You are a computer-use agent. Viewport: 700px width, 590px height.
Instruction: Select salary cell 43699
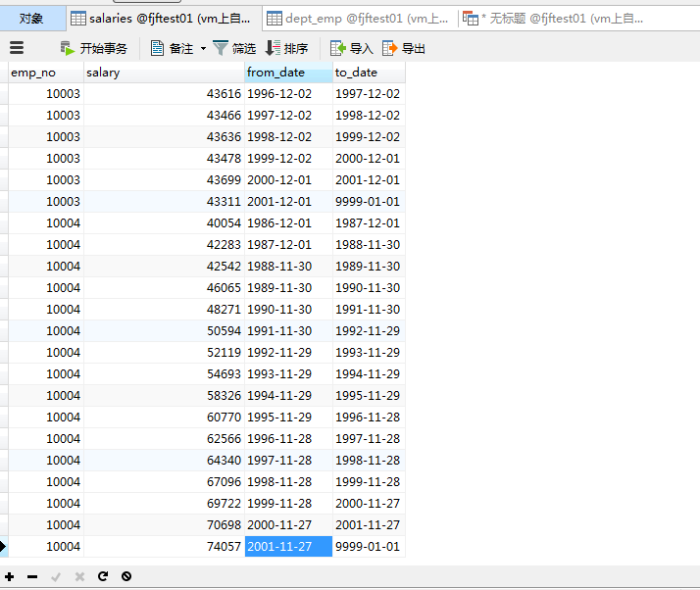(x=164, y=180)
